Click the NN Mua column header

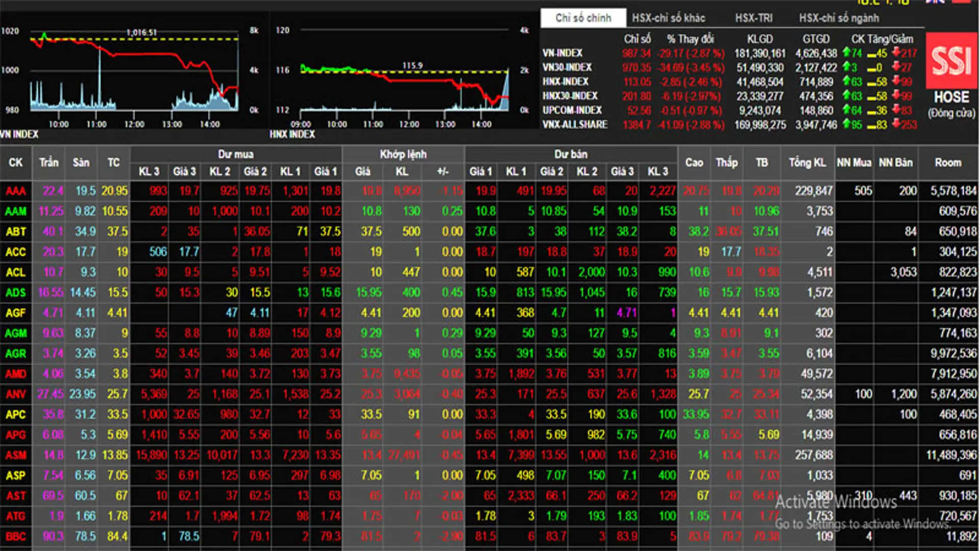854,163
